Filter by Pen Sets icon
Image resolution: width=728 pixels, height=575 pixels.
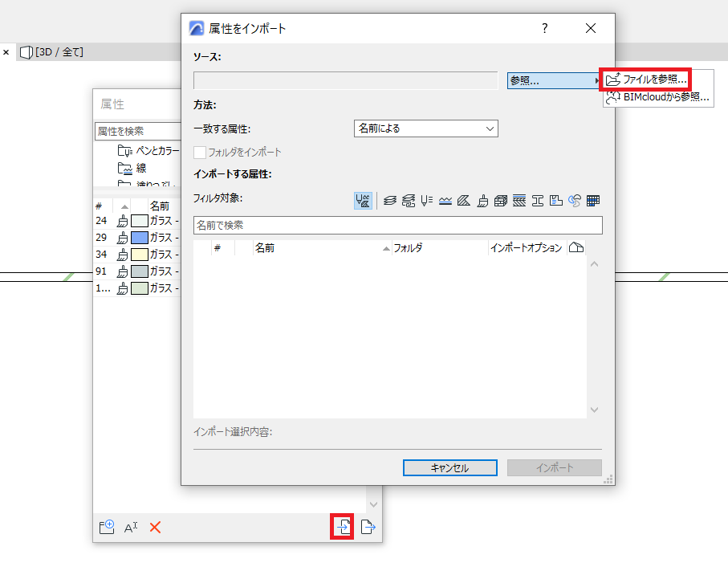click(x=427, y=201)
